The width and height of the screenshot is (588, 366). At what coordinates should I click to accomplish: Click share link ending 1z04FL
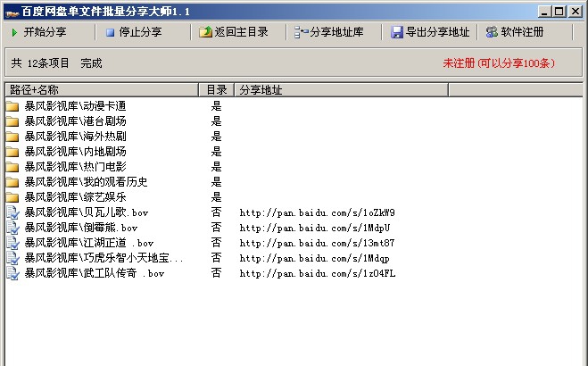click(318, 274)
